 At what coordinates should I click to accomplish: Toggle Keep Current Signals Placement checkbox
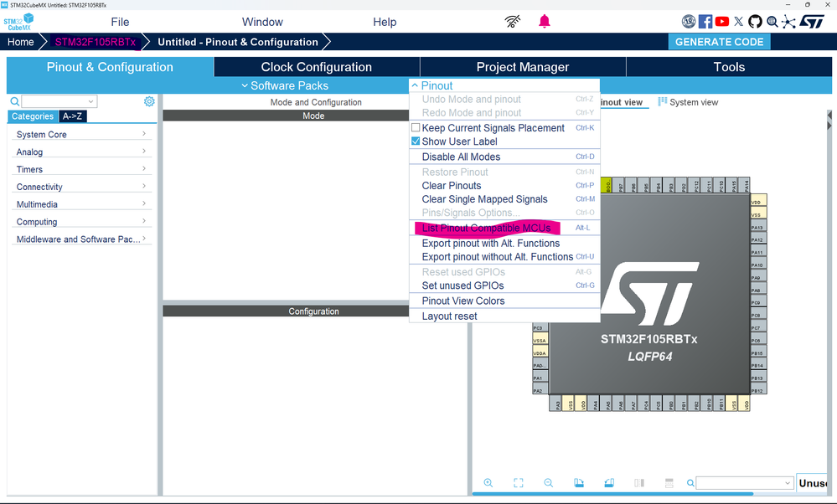click(416, 127)
